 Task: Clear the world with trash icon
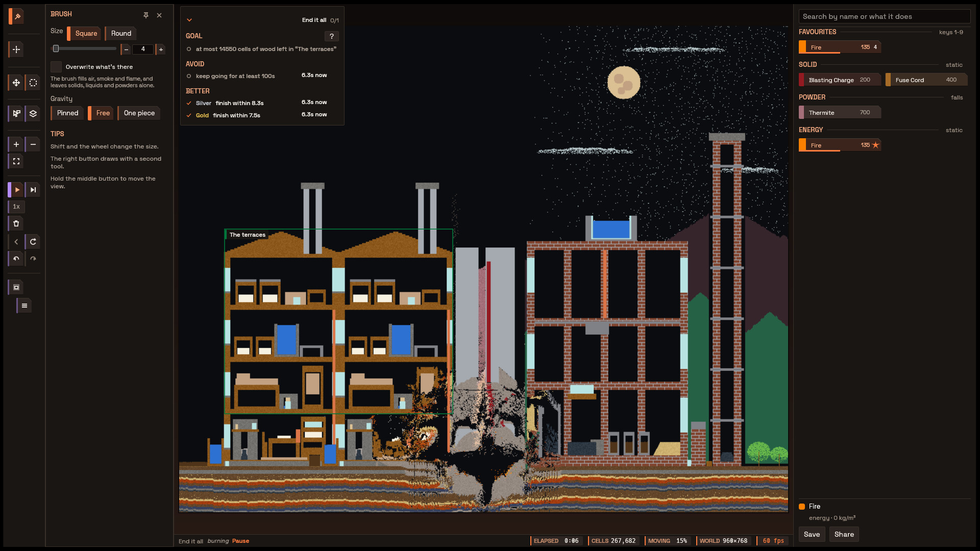pos(16,223)
